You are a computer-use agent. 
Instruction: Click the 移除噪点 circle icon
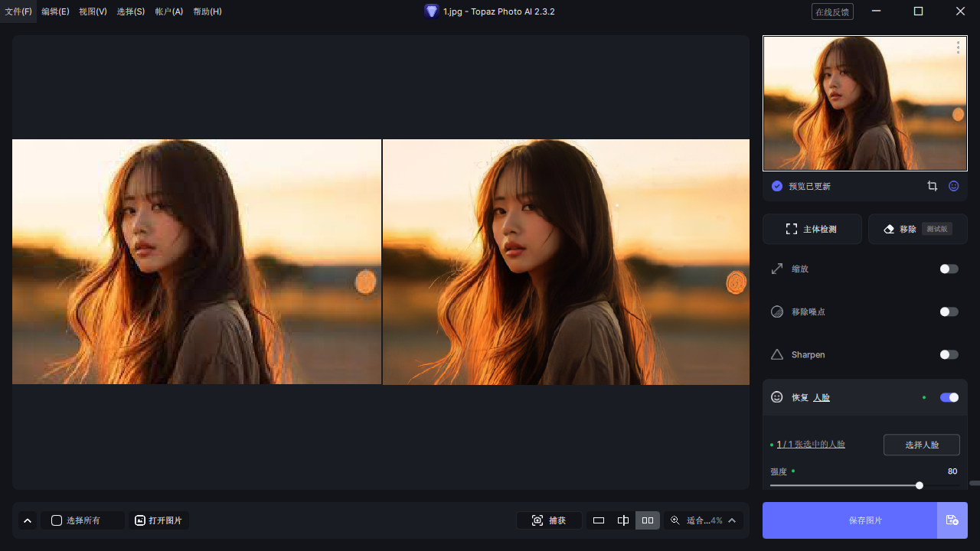coord(777,311)
